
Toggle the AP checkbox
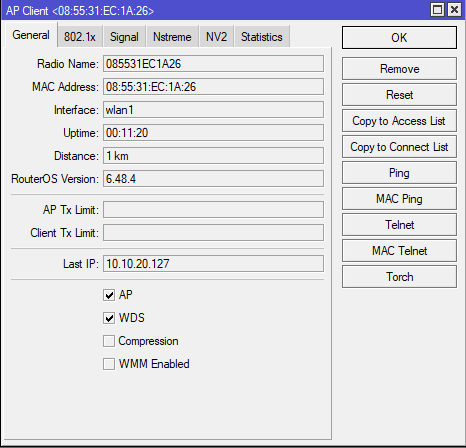tap(109, 295)
